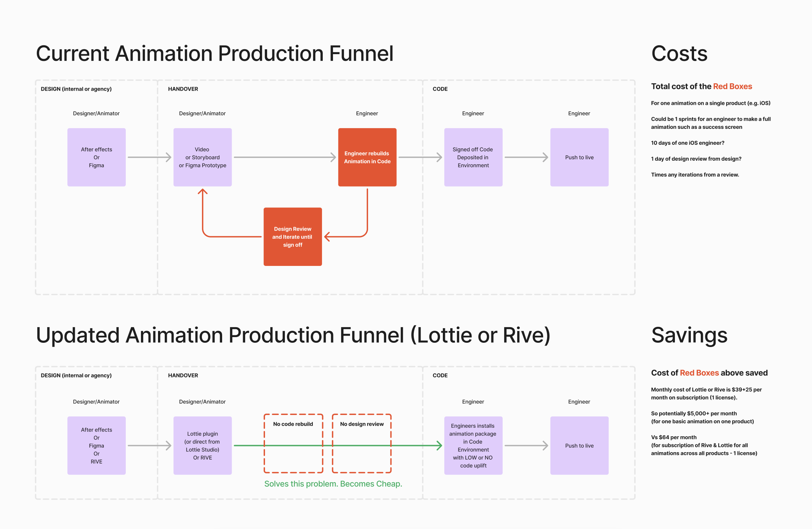Click the 'Costs' heading

[679, 54]
